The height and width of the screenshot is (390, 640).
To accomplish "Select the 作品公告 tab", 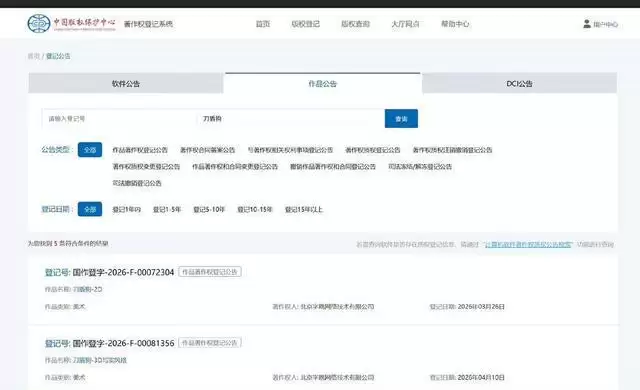I will pos(322,84).
